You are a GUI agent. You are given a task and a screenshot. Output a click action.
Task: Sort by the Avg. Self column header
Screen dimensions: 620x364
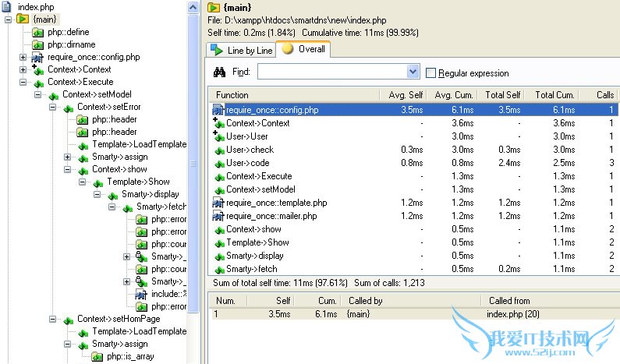click(406, 95)
